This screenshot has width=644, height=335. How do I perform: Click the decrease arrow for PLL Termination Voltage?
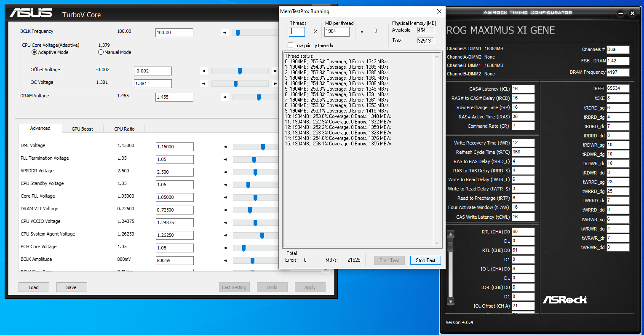coord(225,159)
